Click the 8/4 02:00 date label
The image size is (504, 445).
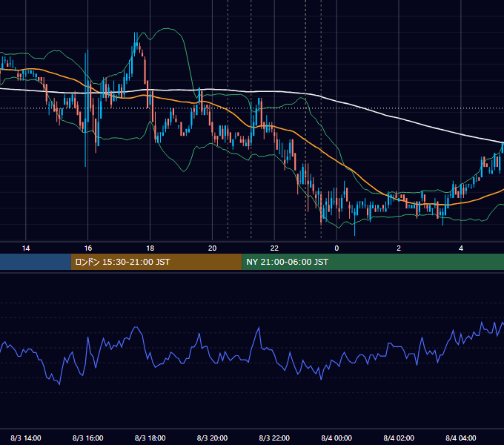tap(399, 438)
